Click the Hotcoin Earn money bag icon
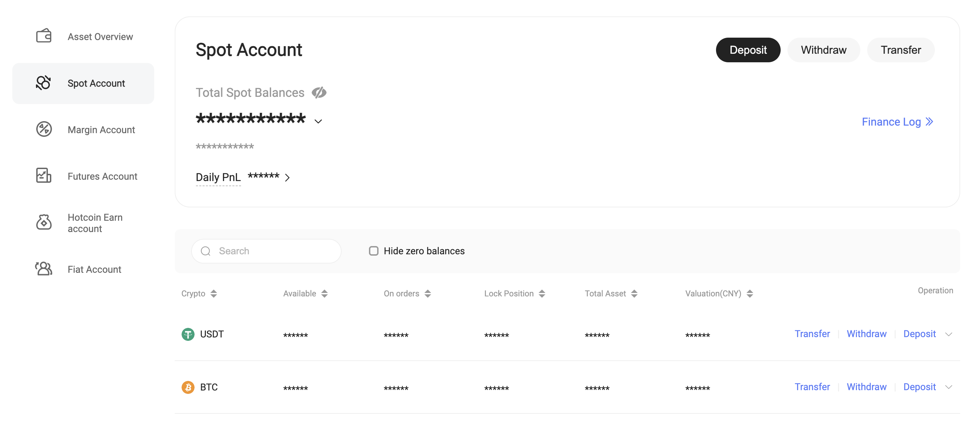Screen dimensions: 980x423 pos(44,222)
